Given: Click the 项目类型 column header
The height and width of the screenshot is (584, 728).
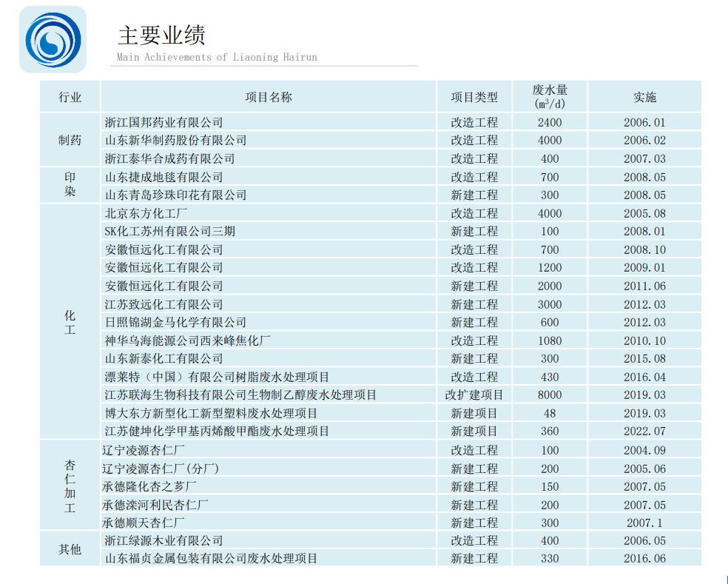Looking at the screenshot, I should click(x=474, y=97).
